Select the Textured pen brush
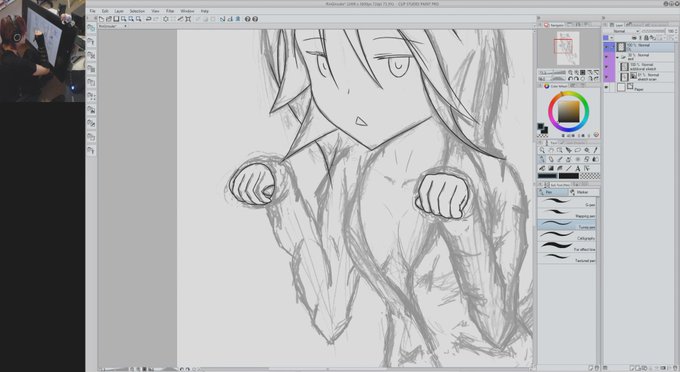This screenshot has height=372, width=680. click(567, 258)
